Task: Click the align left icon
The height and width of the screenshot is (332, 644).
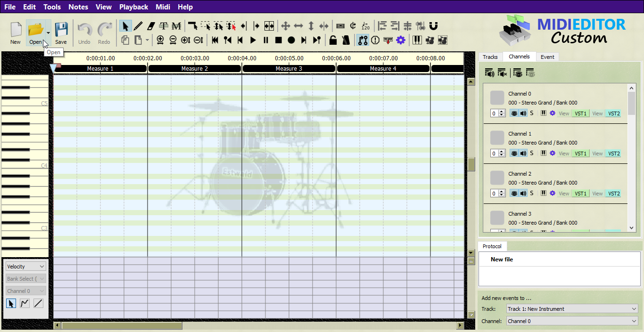Action: [x=382, y=26]
